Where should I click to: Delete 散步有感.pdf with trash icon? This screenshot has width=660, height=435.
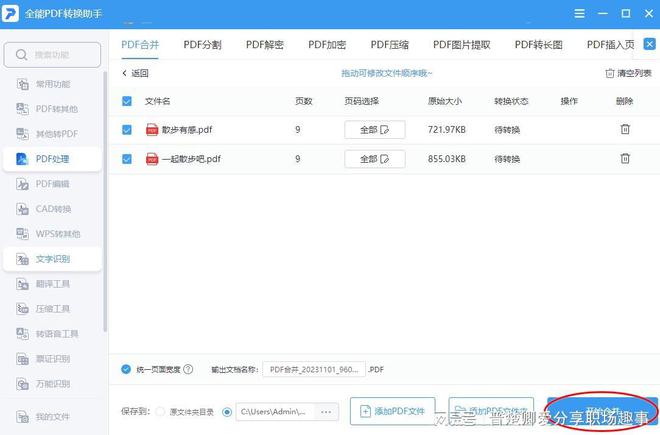click(x=625, y=129)
